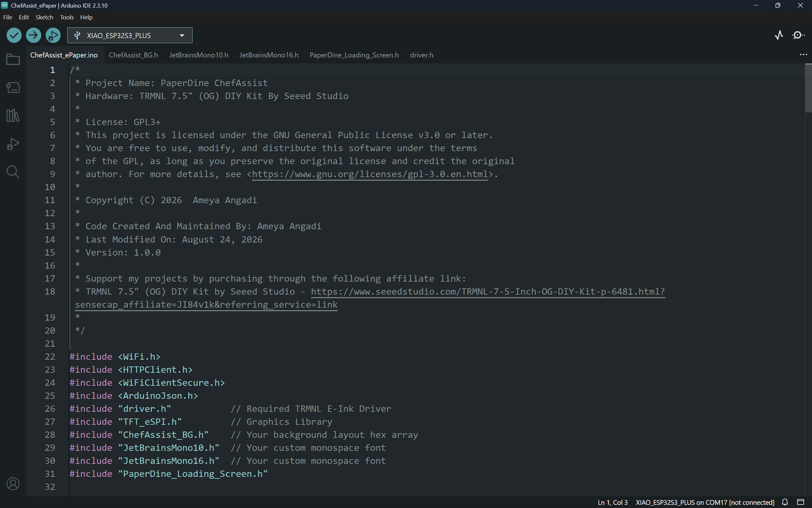Click the "JetBrainsMono10.h" include text
812x508 pixels.
169,448
